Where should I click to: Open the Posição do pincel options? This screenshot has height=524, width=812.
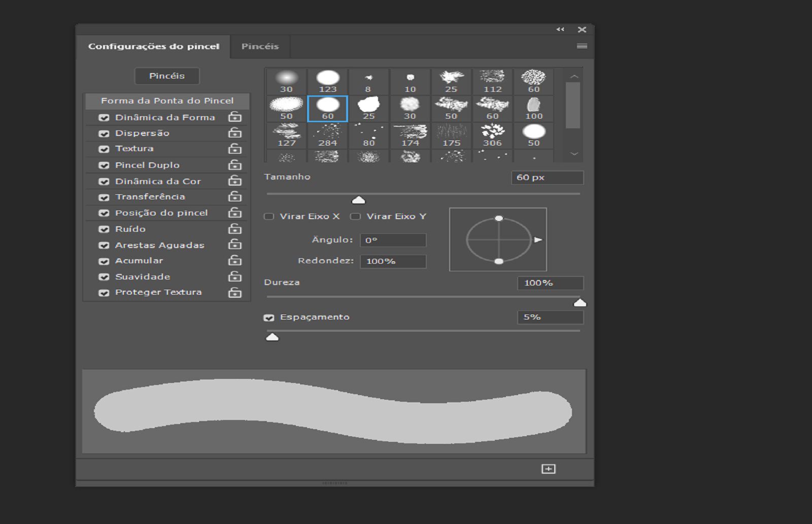161,213
